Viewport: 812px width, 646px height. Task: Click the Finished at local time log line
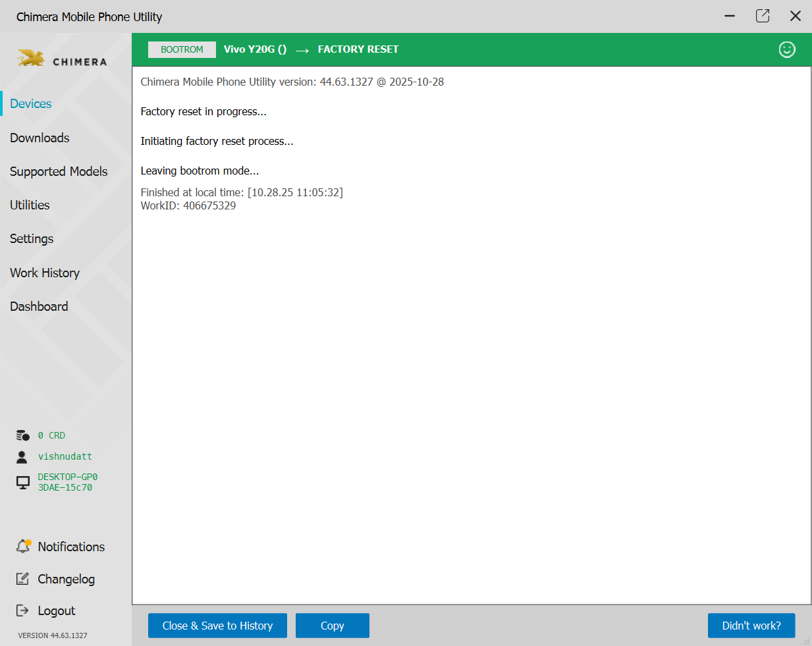point(242,192)
